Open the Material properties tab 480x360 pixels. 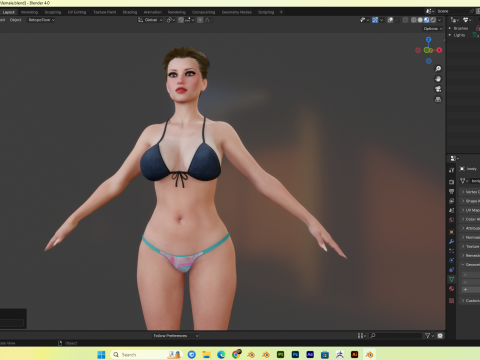coord(452,289)
